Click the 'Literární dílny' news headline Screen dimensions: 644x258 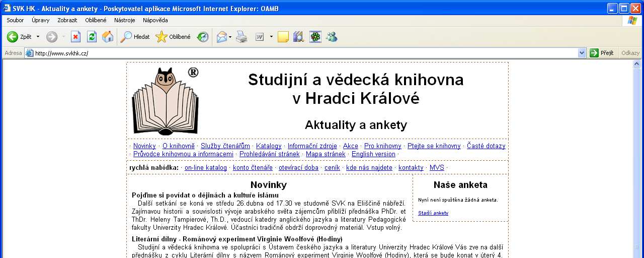(237, 239)
